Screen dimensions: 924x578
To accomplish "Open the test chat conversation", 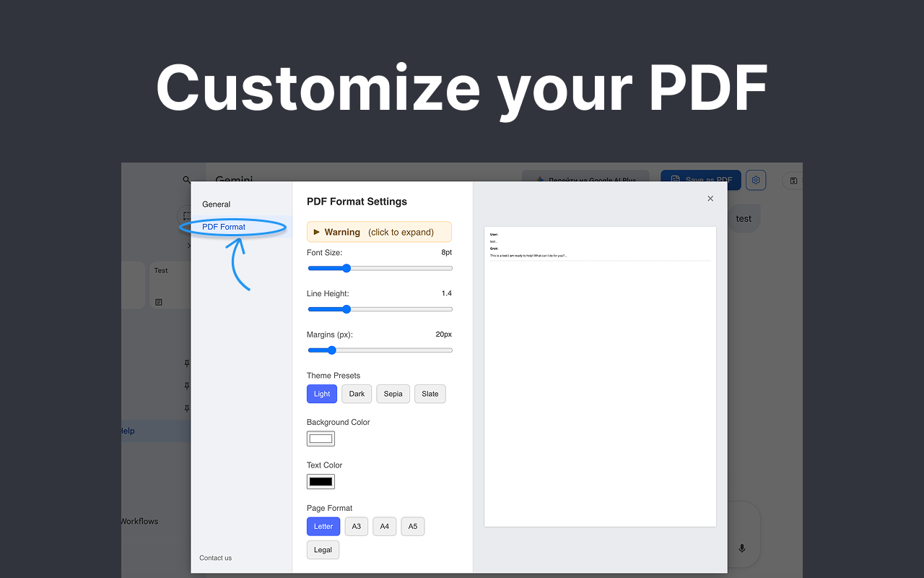I will coord(744,217).
